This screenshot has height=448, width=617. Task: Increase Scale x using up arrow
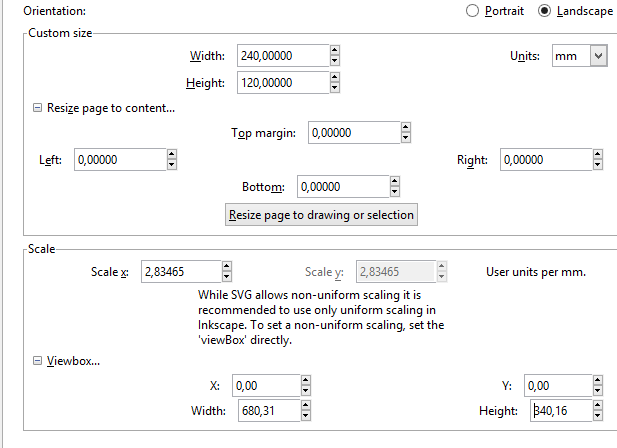(x=226, y=266)
